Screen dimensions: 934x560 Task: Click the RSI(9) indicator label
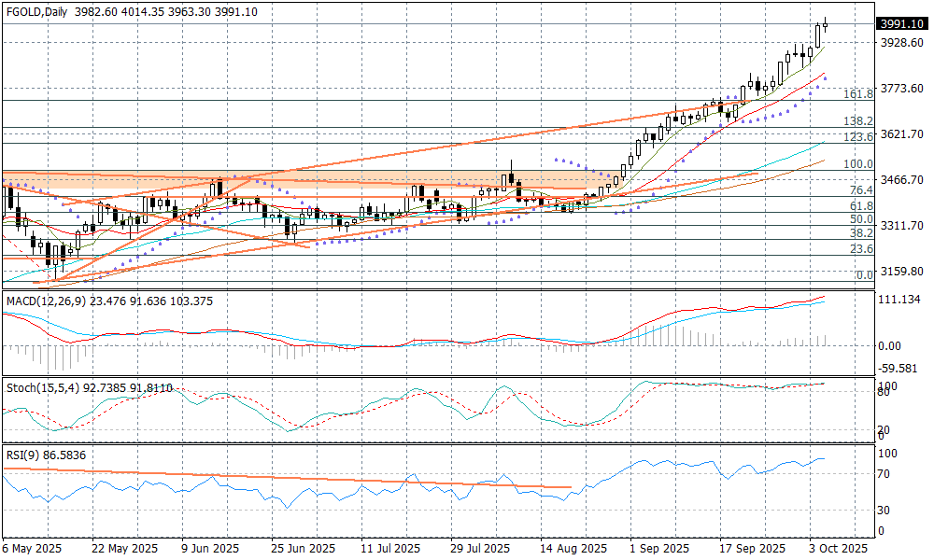click(19, 456)
